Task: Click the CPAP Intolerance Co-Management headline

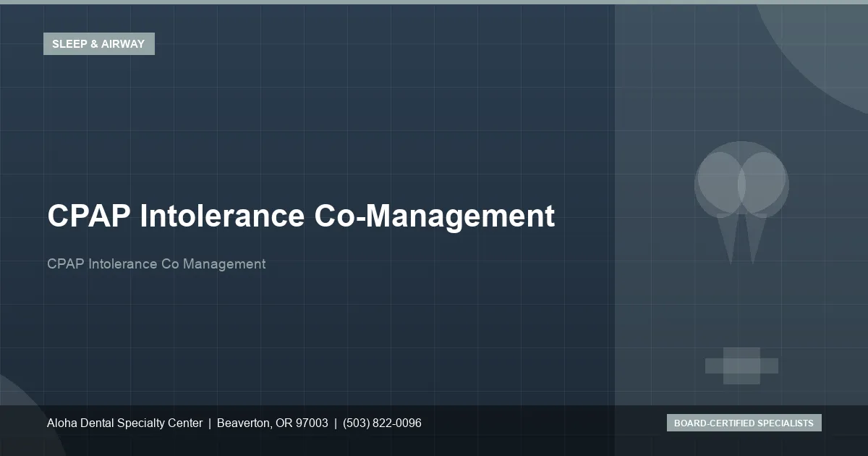Action: (301, 216)
